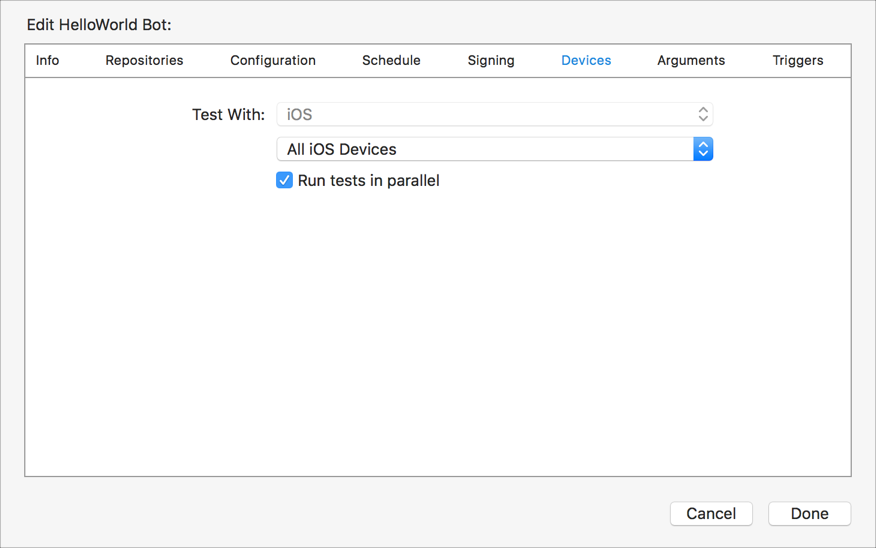Viewport: 876px width, 548px height.
Task: Show the Signing tab
Action: (x=491, y=60)
